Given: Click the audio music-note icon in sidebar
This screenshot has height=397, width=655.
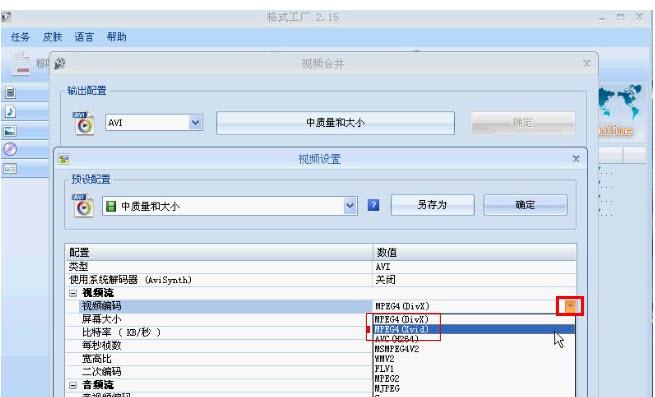Looking at the screenshot, I should [x=10, y=112].
